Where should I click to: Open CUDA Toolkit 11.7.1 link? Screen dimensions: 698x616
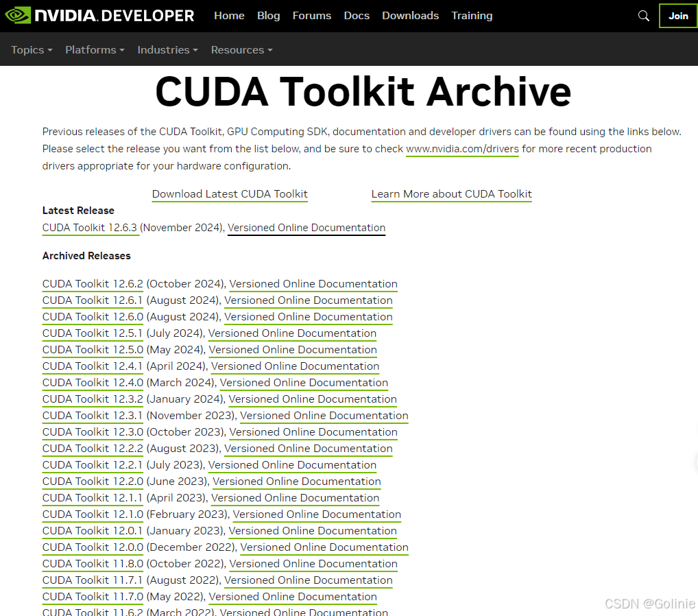[93, 580]
